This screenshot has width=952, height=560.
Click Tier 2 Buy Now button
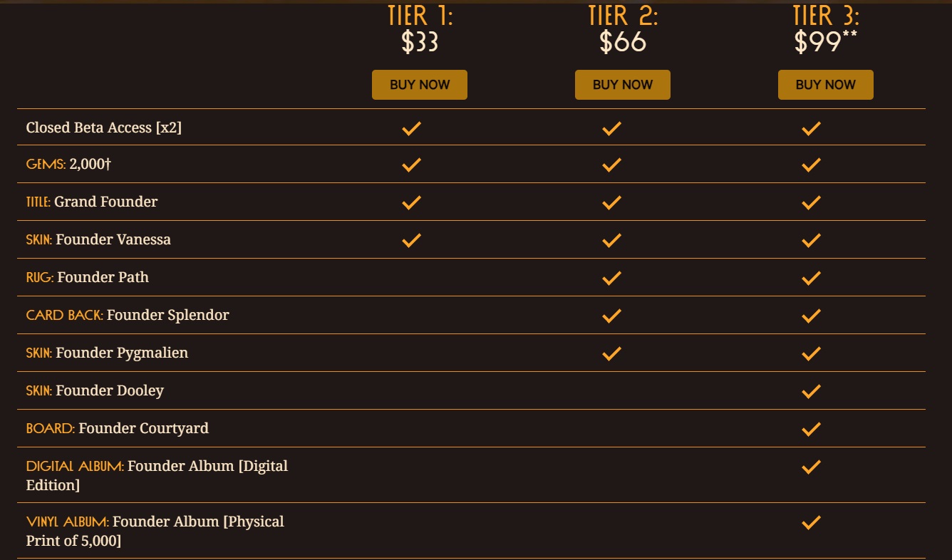[622, 85]
